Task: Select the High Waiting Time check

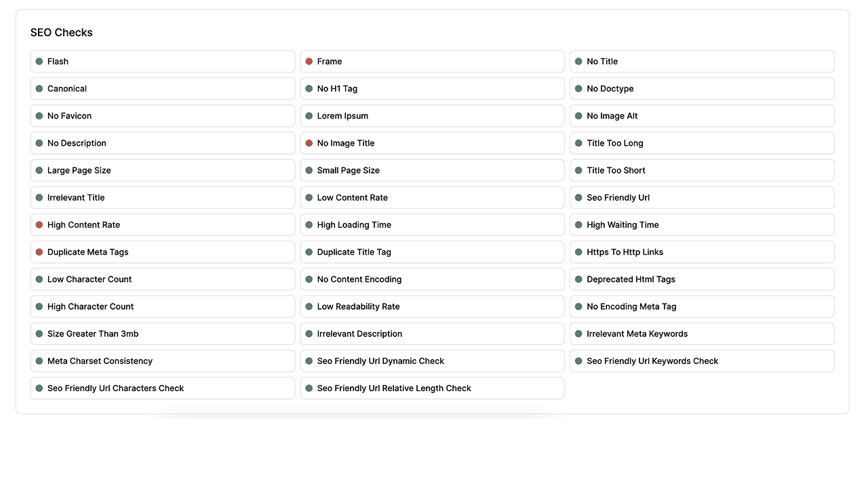Action: coord(702,224)
